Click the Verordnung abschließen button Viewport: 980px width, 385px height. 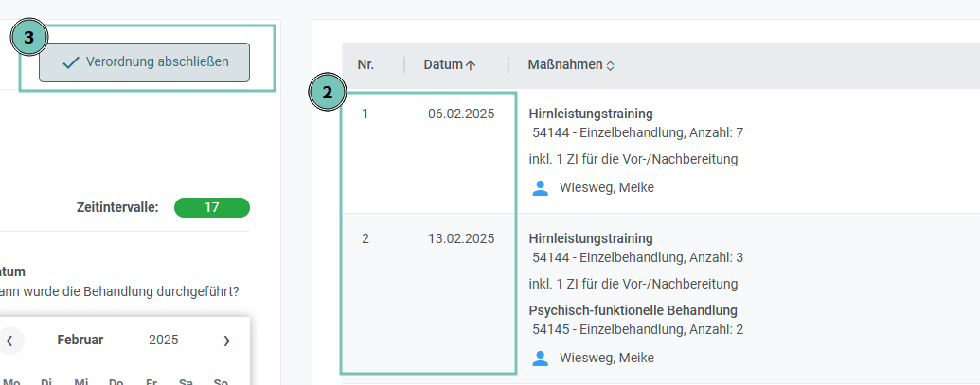[144, 62]
